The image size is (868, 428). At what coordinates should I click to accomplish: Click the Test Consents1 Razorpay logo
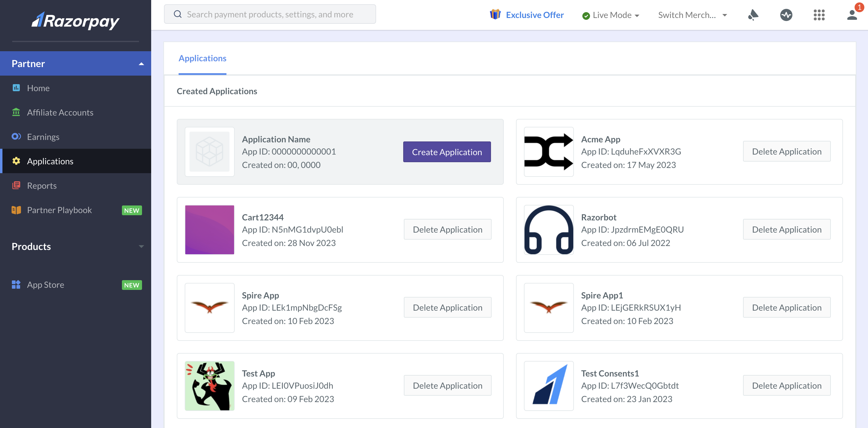click(549, 386)
